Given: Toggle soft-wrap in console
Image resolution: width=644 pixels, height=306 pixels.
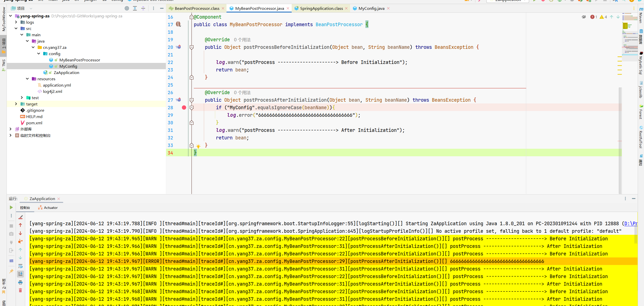Looking at the screenshot, I should (x=20, y=266).
